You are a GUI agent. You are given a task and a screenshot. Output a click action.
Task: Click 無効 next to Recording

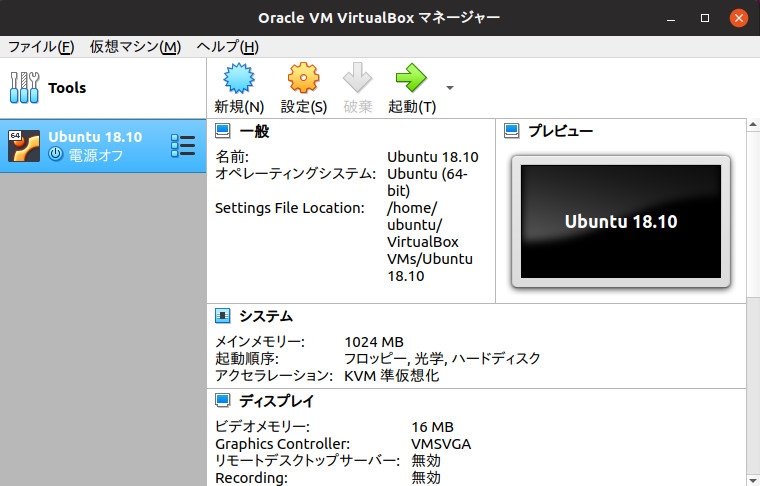click(x=426, y=478)
